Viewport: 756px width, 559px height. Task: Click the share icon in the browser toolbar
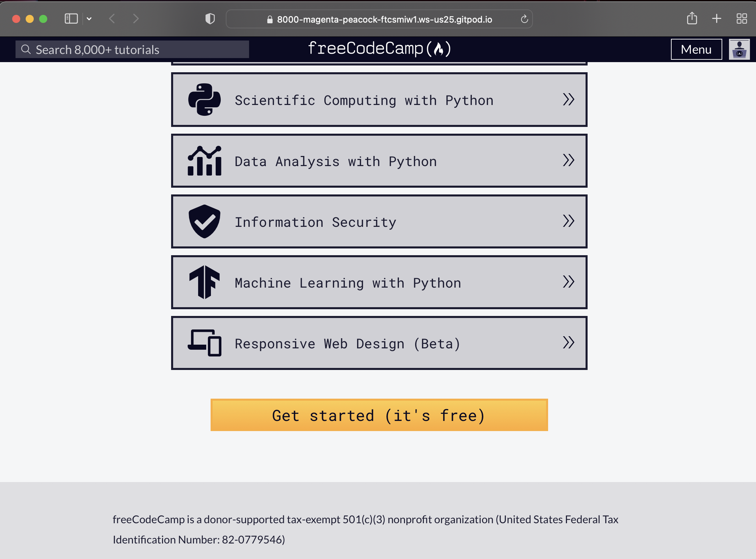click(692, 19)
